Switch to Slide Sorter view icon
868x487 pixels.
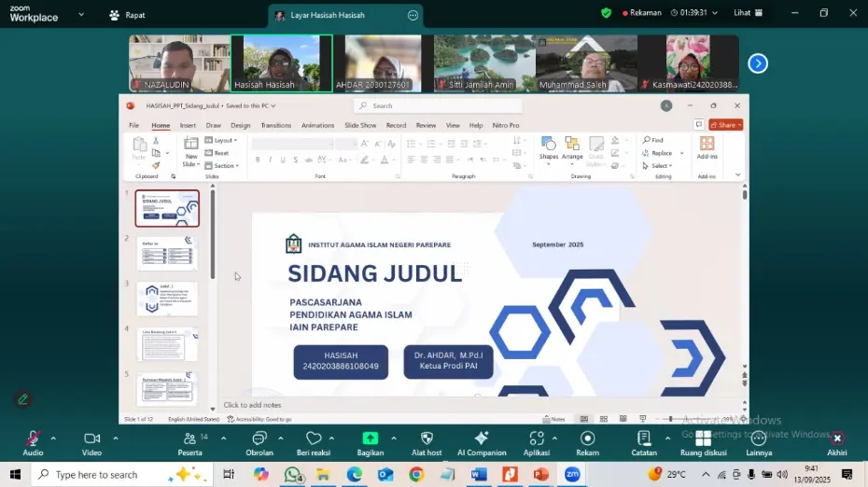(603, 419)
